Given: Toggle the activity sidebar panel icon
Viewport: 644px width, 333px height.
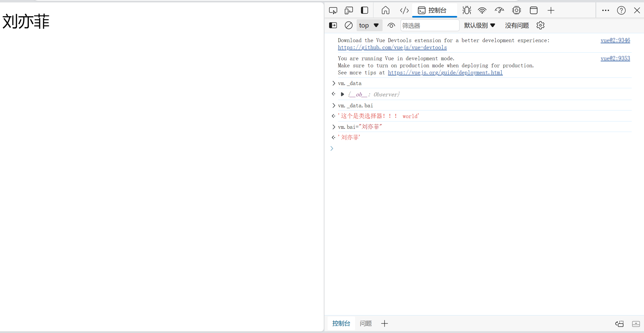Looking at the screenshot, I should click(365, 10).
